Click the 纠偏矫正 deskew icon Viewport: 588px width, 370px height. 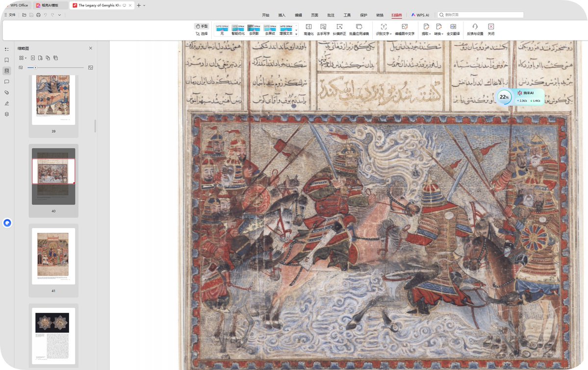(339, 29)
